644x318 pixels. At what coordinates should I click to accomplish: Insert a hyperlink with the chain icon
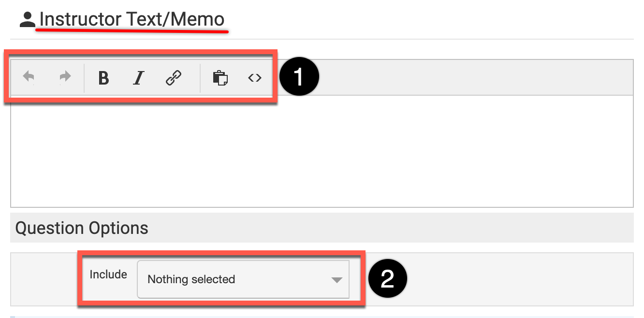(174, 78)
